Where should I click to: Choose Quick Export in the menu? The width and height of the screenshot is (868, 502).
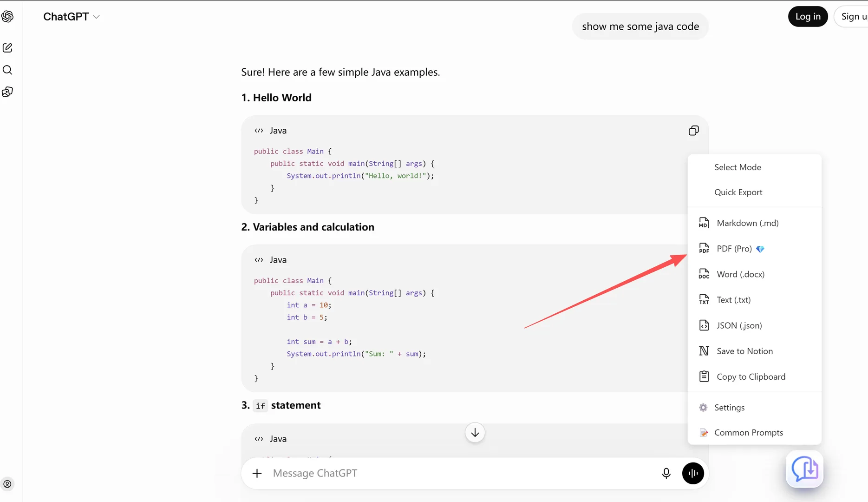pos(755,192)
